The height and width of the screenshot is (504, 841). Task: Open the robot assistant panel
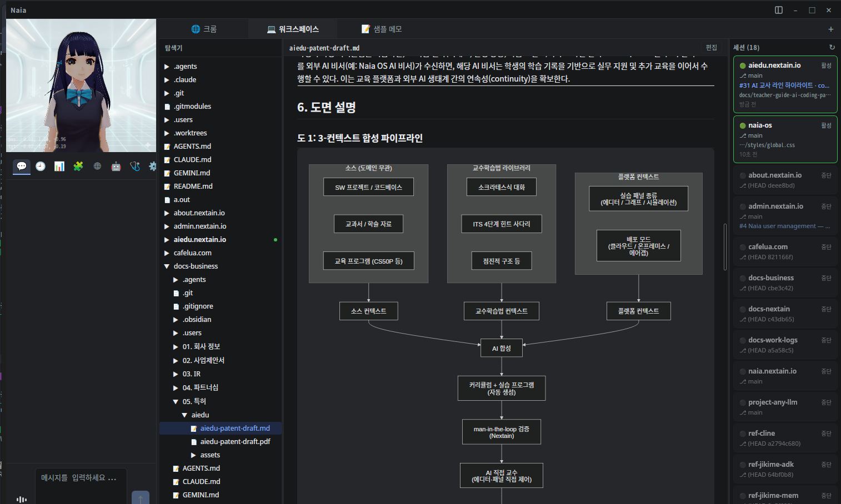click(x=116, y=166)
